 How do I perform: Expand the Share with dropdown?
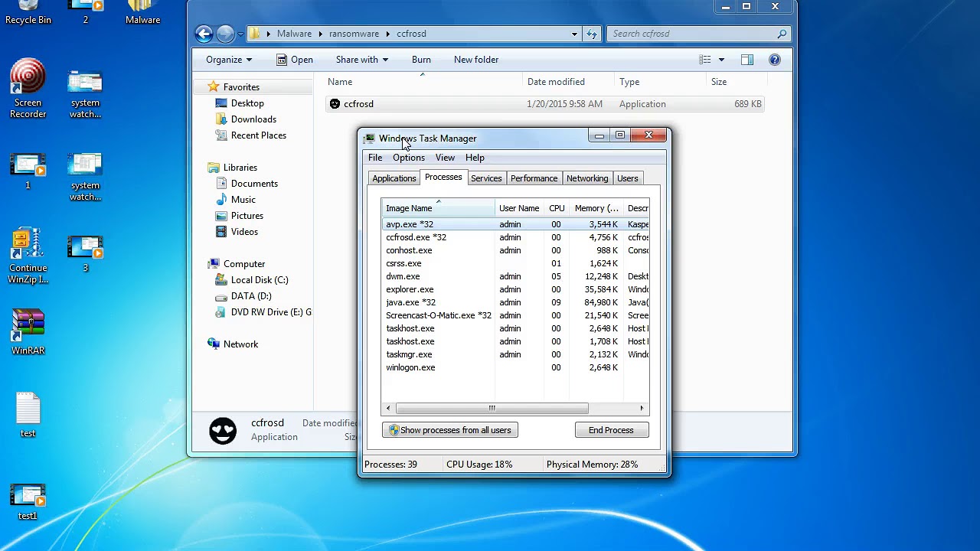[x=361, y=60]
